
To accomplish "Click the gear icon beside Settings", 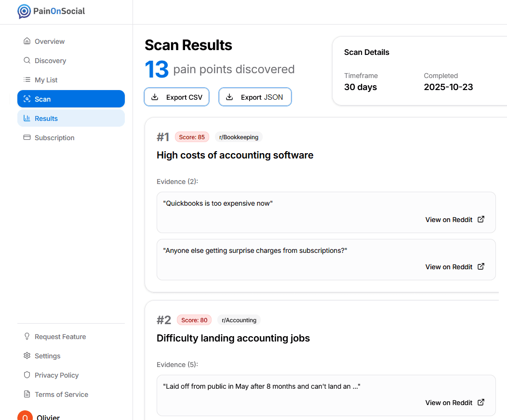I will (x=27, y=355).
